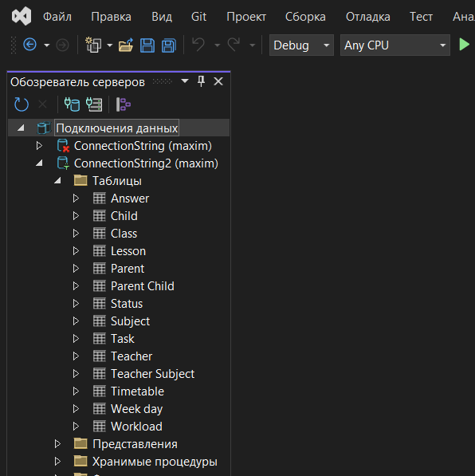Image resolution: width=475 pixels, height=476 pixels.
Task: Collapse the Таблицы folder
Action: pyautogui.click(x=57, y=181)
